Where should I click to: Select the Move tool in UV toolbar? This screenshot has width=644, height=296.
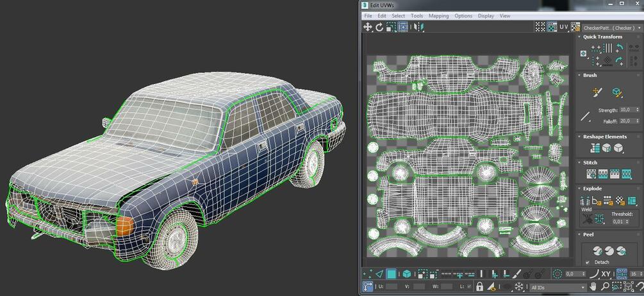tap(367, 27)
